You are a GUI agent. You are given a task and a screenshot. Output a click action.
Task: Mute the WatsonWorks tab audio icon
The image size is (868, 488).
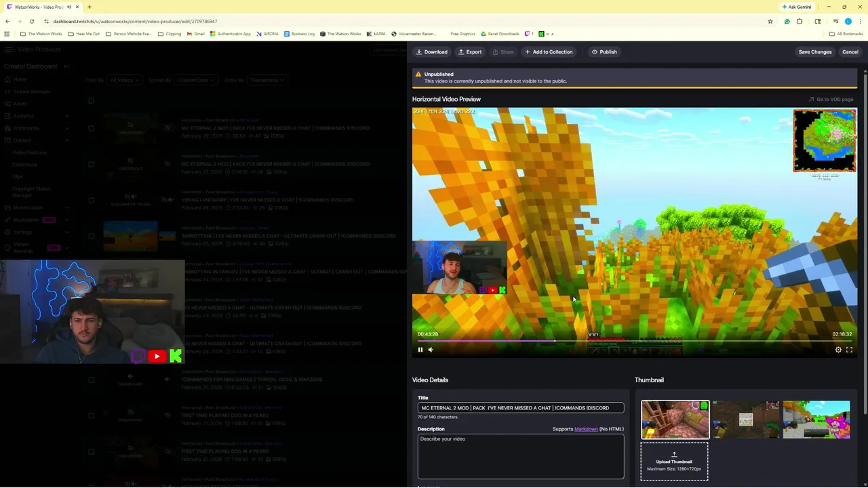(68, 7)
